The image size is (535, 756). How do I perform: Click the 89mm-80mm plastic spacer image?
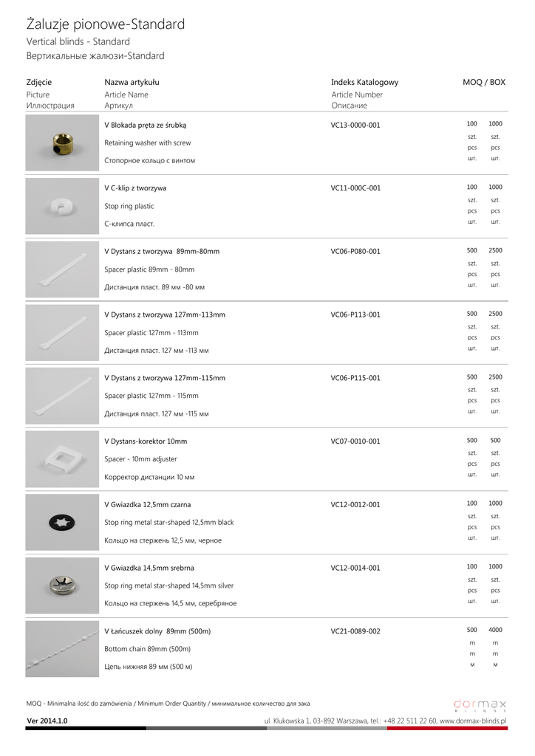tap(62, 270)
